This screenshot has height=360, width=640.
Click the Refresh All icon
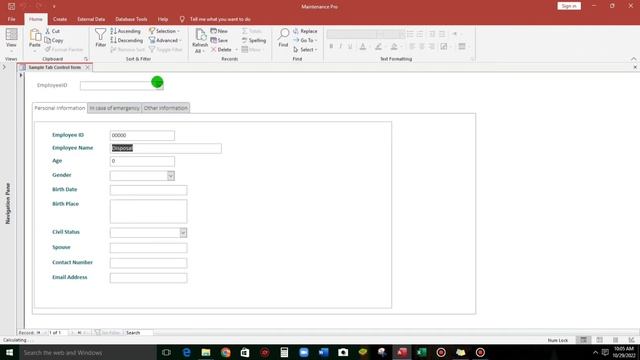[x=200, y=35]
